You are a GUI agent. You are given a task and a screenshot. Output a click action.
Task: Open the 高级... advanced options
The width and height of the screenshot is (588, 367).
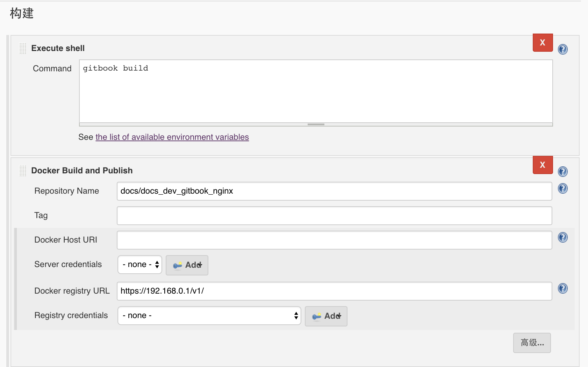(x=532, y=343)
